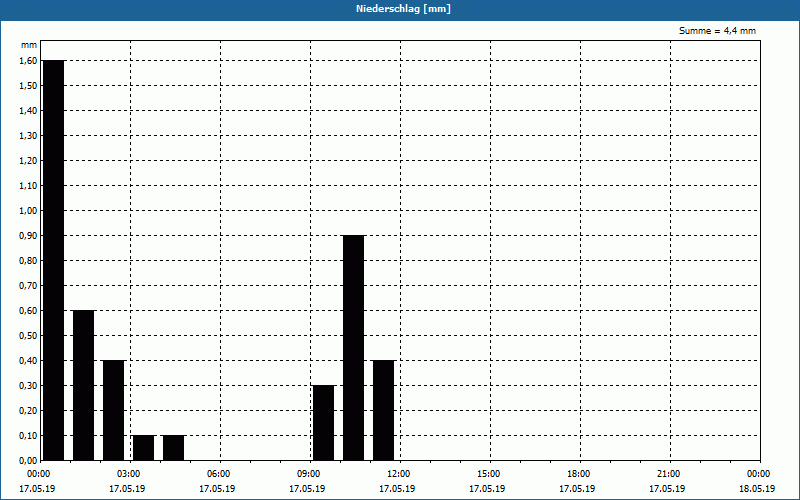Click the 17.05.19 date under 21:00
Viewport: 800px width, 500px height.
coord(667,489)
